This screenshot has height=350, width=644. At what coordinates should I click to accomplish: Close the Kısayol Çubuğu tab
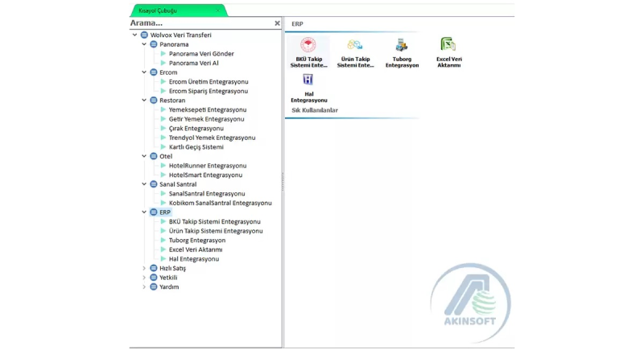point(217,10)
